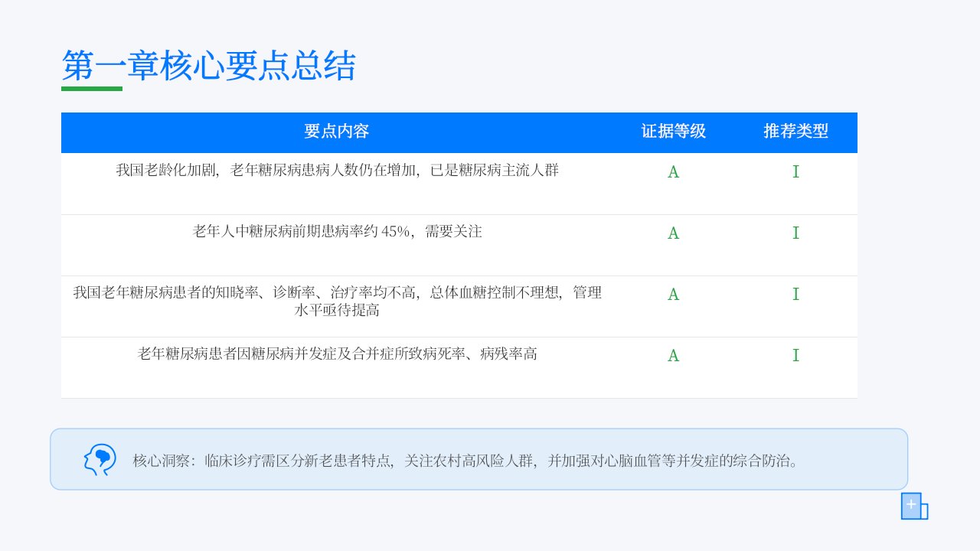The height and width of the screenshot is (551, 980).
Task: Select the row mentioning 患病率约 45%
Action: (459, 245)
